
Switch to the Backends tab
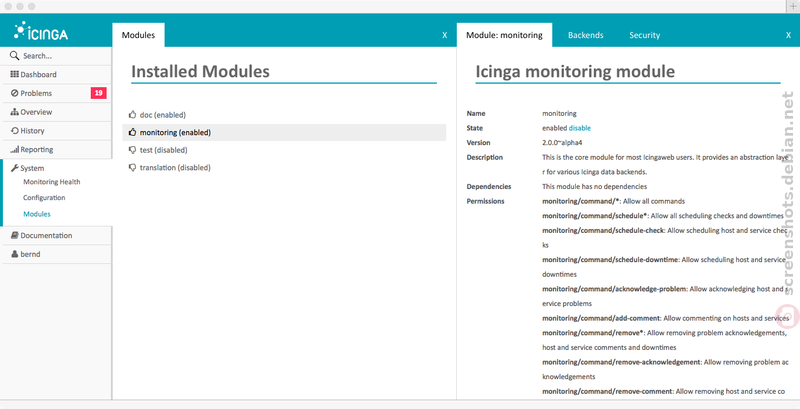click(586, 35)
